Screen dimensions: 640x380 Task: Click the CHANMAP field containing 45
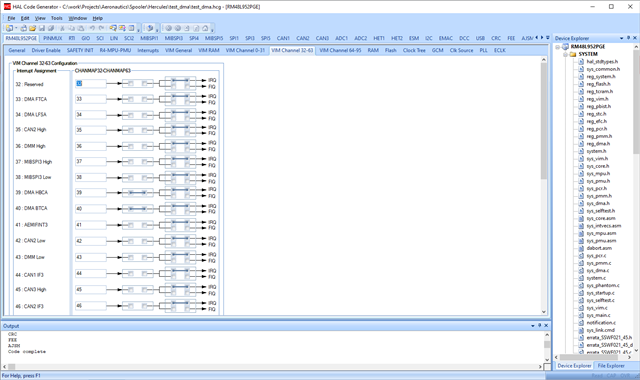pos(91,289)
